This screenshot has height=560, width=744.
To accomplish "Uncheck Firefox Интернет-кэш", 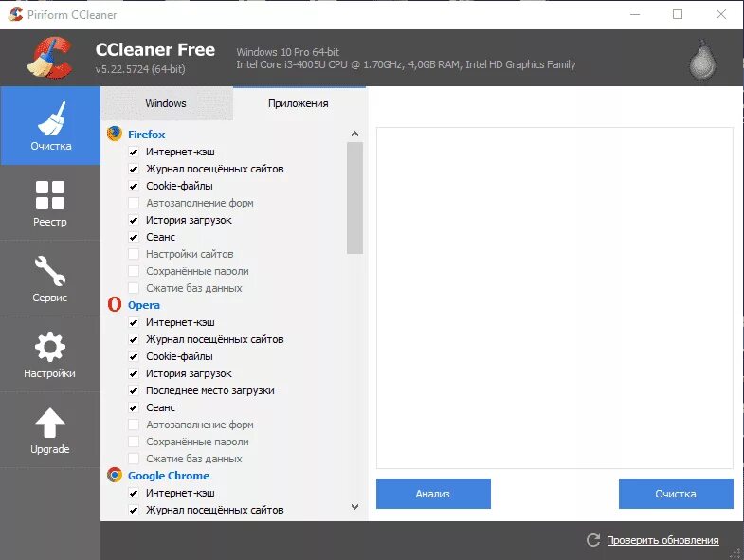I will pyautogui.click(x=134, y=152).
